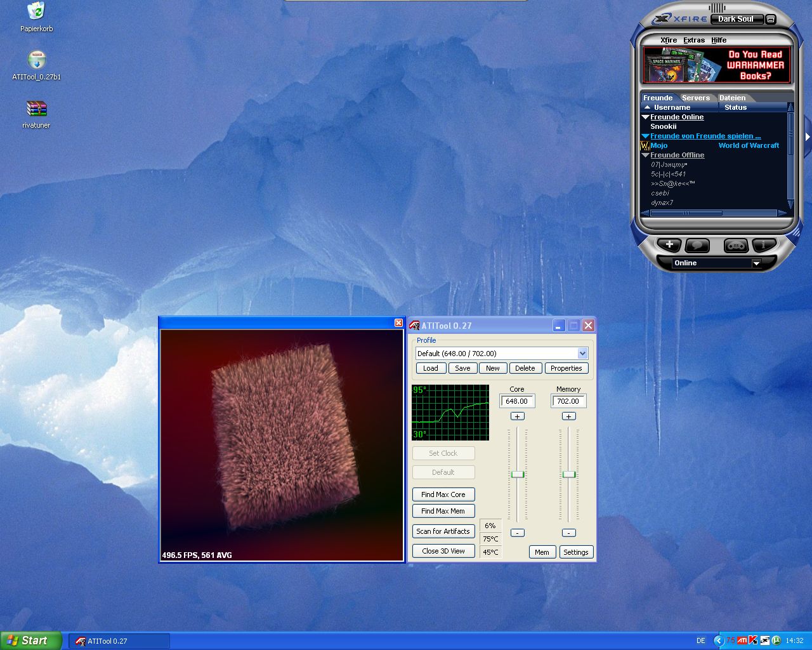The width and height of the screenshot is (812, 650).
Task: Switch to the Freunde tab
Action: point(658,98)
